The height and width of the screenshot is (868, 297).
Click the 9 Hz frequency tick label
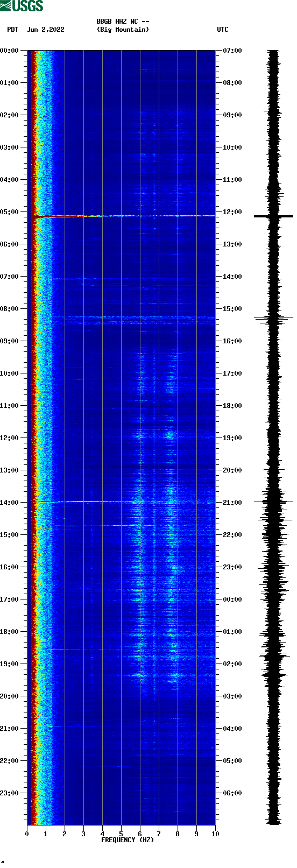196,834
